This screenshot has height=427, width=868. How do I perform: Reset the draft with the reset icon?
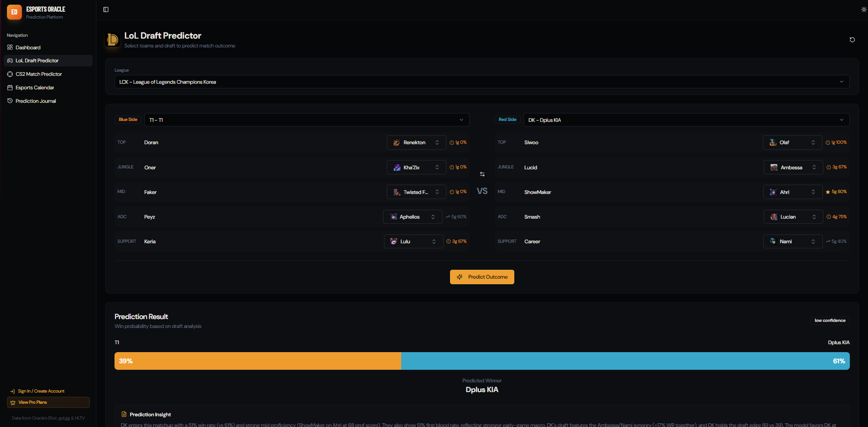point(852,40)
